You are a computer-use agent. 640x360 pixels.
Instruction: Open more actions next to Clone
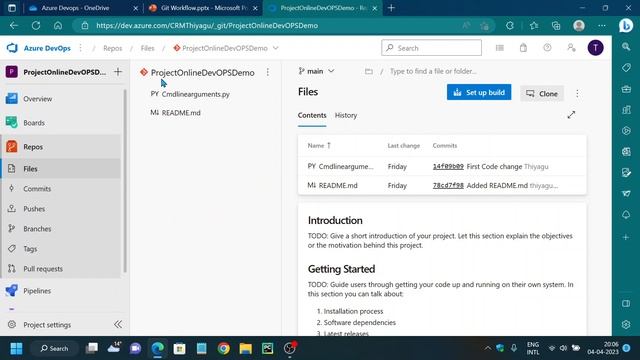[577, 93]
